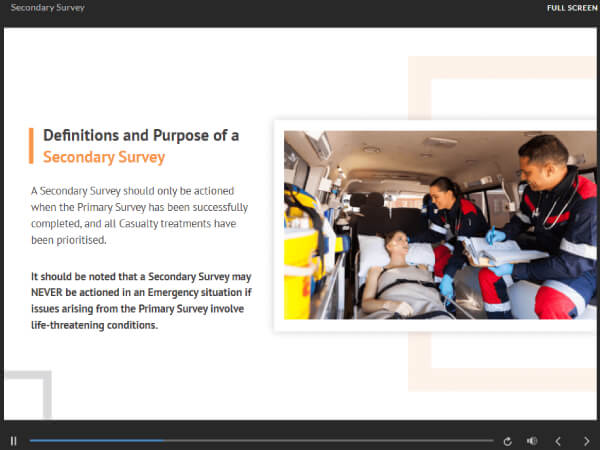Replay the current slide

507,442
